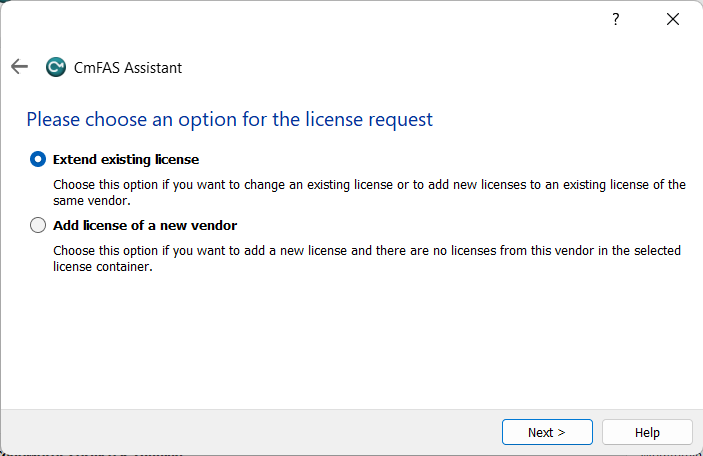Click the empty title bar area left of the question mark

point(300,19)
